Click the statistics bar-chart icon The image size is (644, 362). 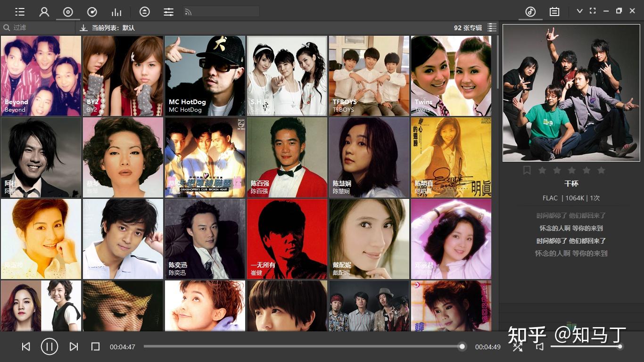[x=117, y=11]
